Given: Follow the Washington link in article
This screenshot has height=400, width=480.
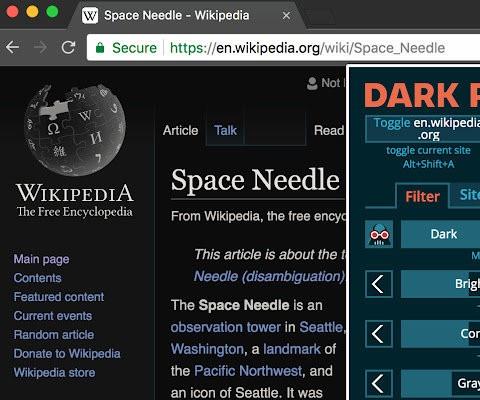Looking at the screenshot, I should (x=207, y=349).
